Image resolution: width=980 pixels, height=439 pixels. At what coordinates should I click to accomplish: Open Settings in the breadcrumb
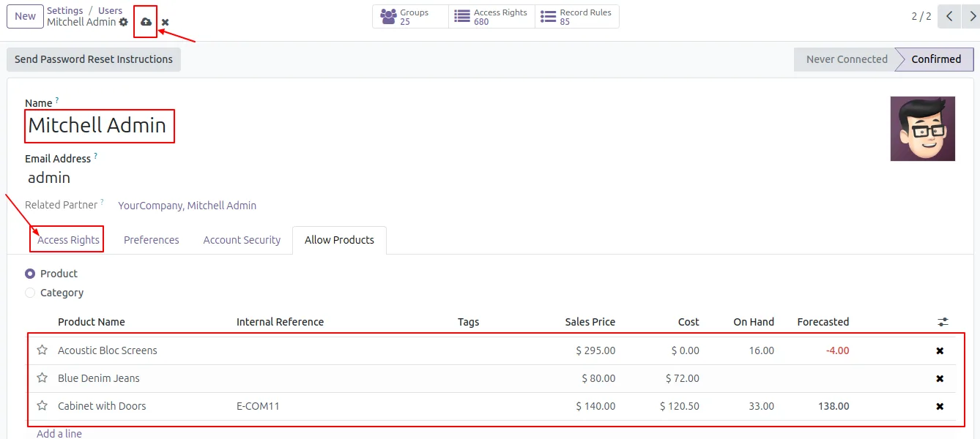(x=65, y=11)
